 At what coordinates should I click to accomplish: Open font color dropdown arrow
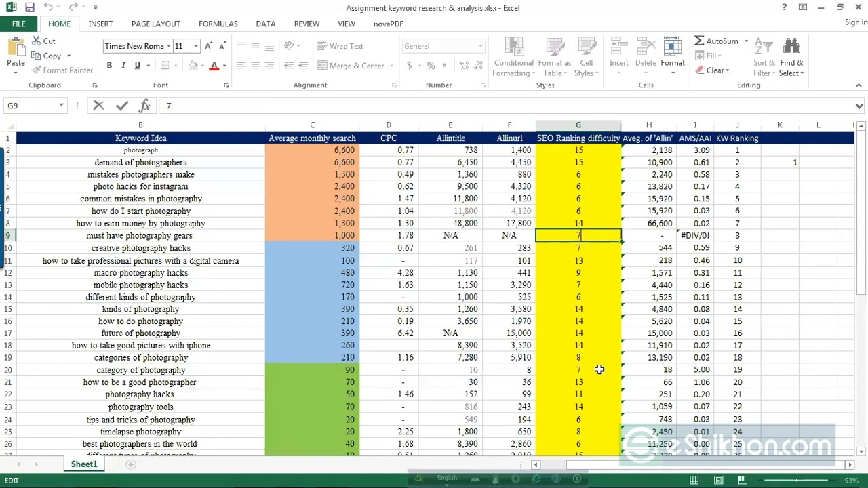(x=224, y=66)
